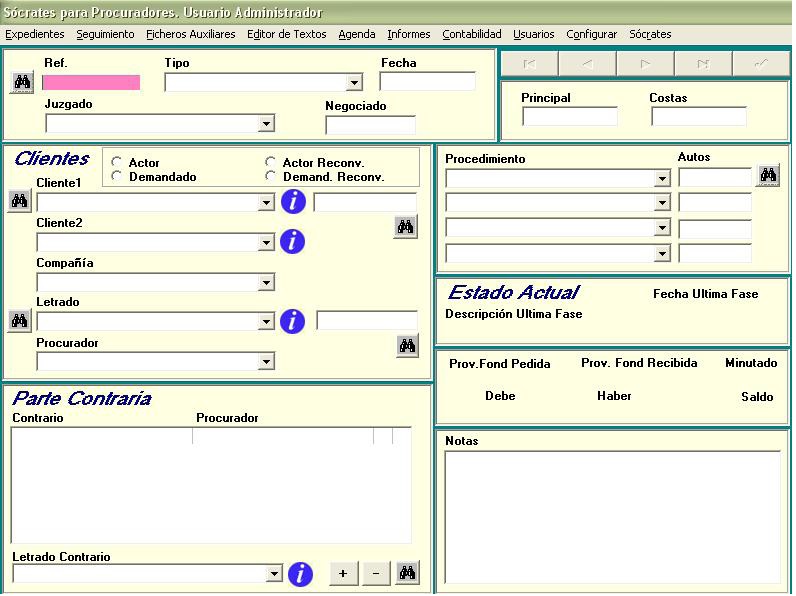
Task: Expand the Procurador dropdown in Clientes
Action: (x=266, y=361)
